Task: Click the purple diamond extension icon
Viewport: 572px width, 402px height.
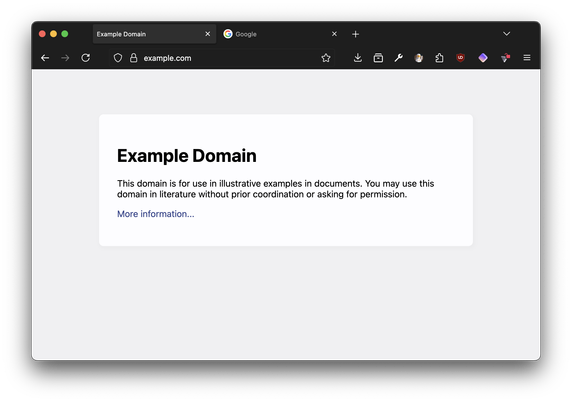Action: click(x=483, y=58)
